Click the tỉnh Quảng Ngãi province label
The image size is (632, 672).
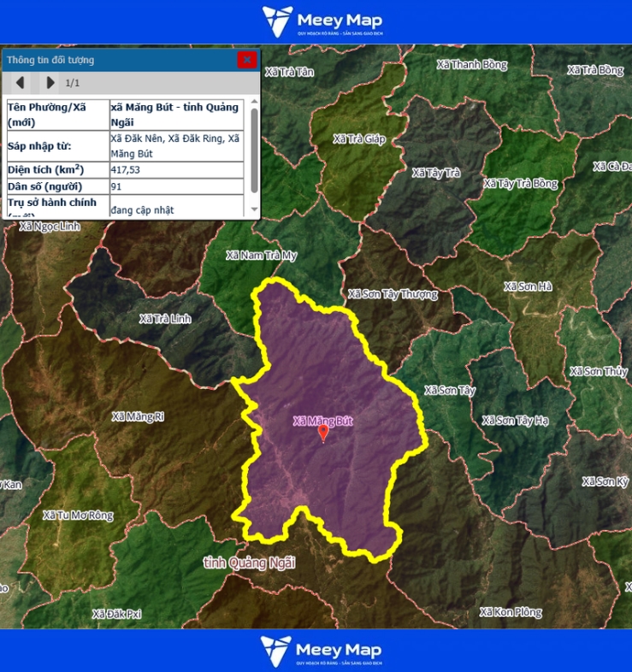click(x=249, y=562)
